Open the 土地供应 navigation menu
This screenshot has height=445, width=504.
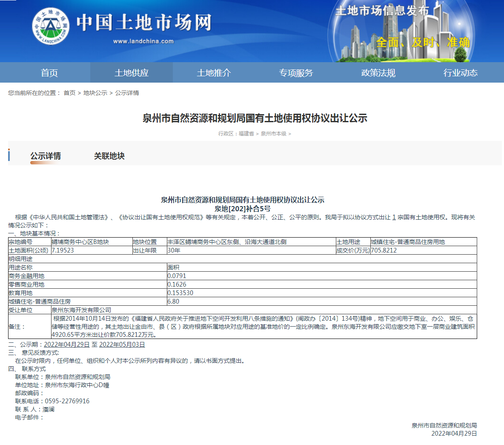point(131,72)
